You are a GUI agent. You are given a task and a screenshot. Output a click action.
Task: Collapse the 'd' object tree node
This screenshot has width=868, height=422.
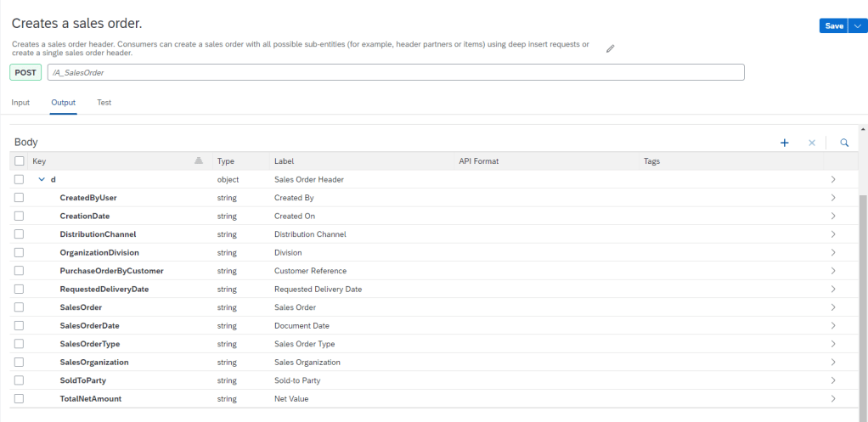tap(41, 180)
